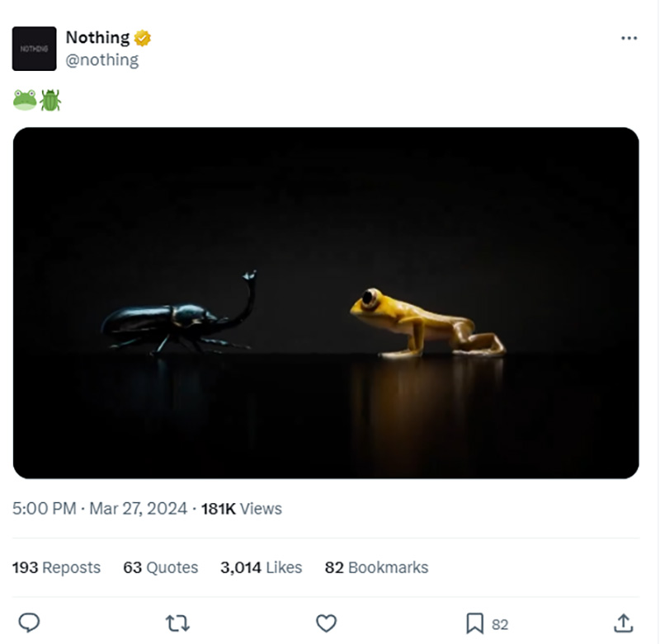
Task: Click the repost arrows icon
Action: pos(177,623)
